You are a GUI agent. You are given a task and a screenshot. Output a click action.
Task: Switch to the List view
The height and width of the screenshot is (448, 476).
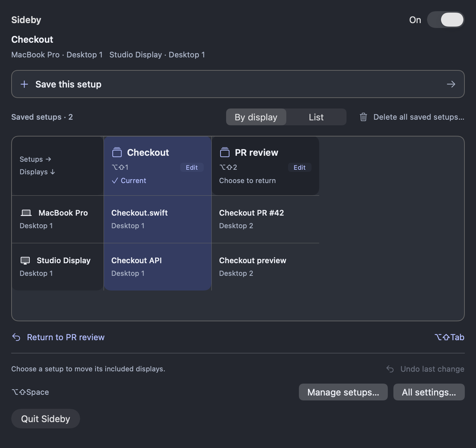316,117
